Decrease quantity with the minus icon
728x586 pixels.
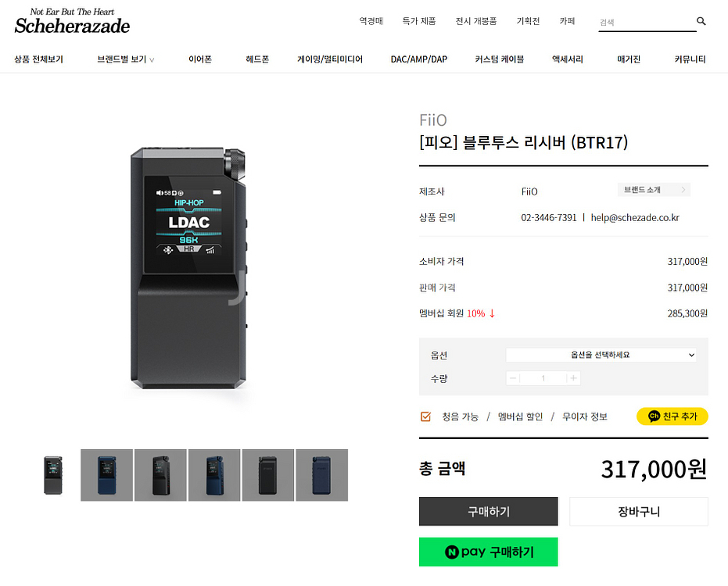click(x=513, y=378)
